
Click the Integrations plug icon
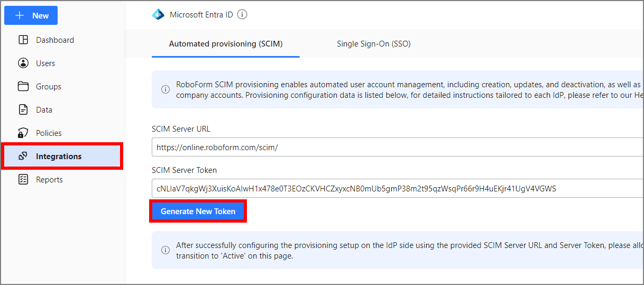pos(23,157)
